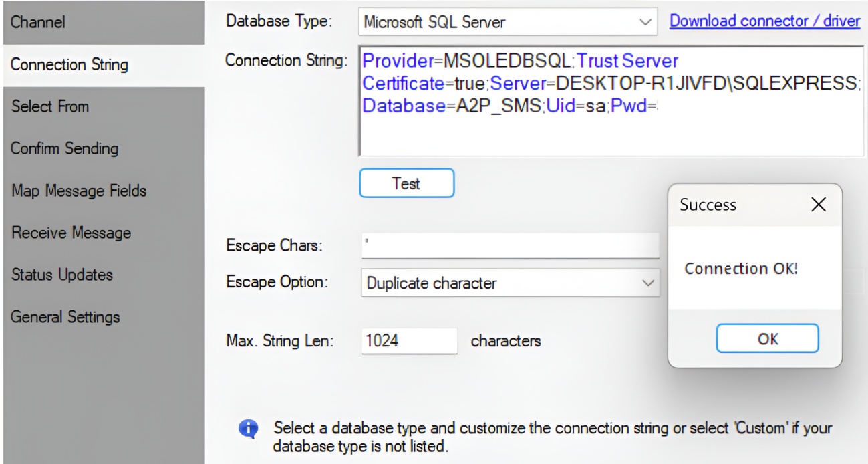This screenshot has width=868, height=464.
Task: Go to the Confirm Sending tab
Action: [x=102, y=148]
